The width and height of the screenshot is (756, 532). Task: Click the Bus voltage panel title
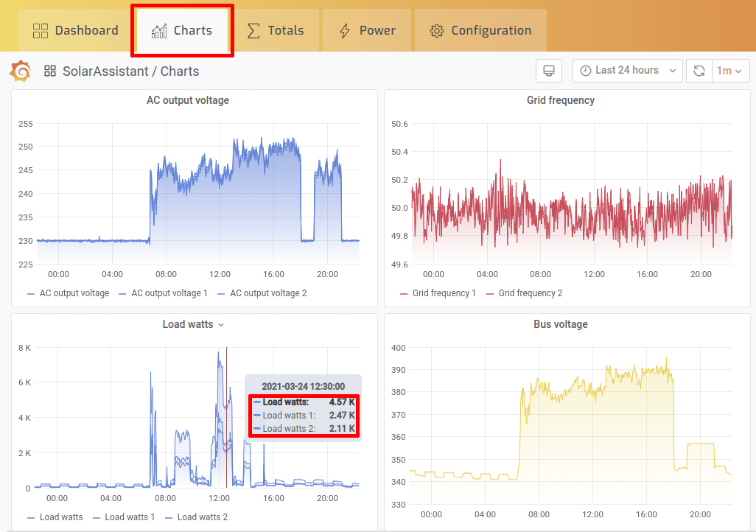pyautogui.click(x=561, y=323)
